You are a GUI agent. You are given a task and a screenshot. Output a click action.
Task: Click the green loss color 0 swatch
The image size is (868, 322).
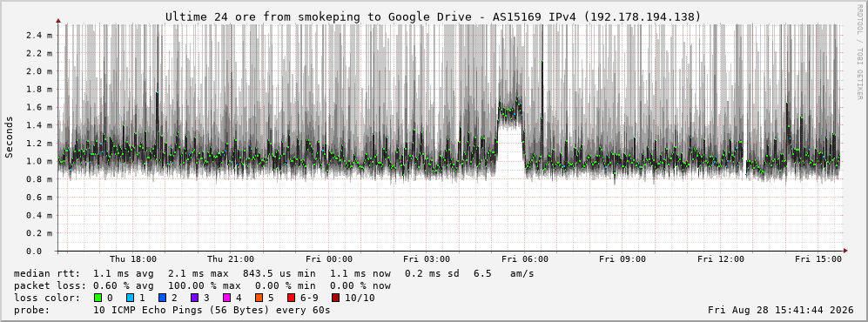pos(98,299)
